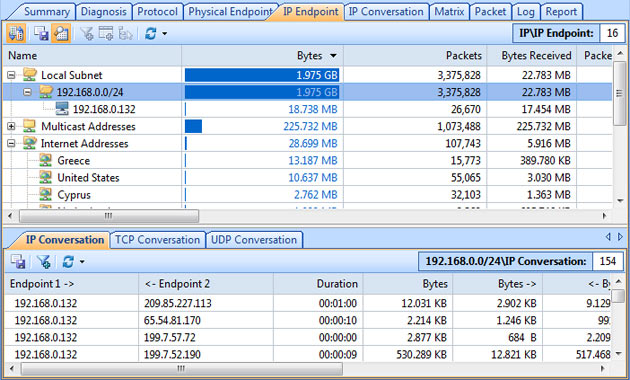Sort by the Name column header
The image size is (630, 380).
point(92,55)
